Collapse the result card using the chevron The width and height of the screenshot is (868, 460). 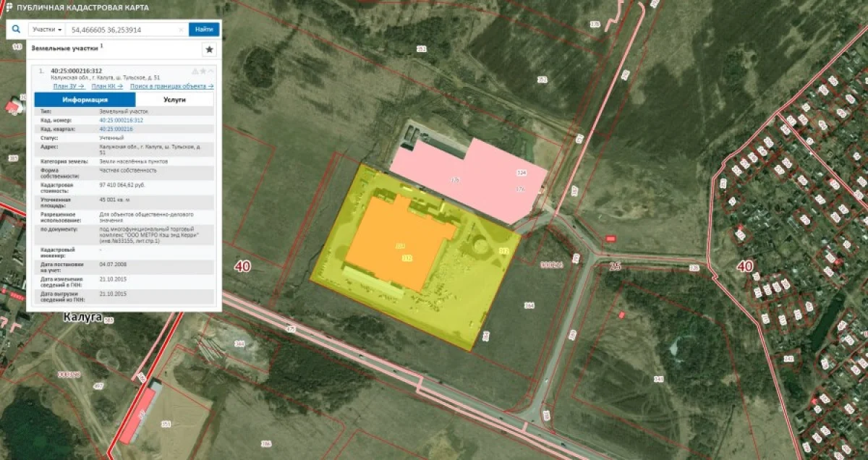[211, 70]
